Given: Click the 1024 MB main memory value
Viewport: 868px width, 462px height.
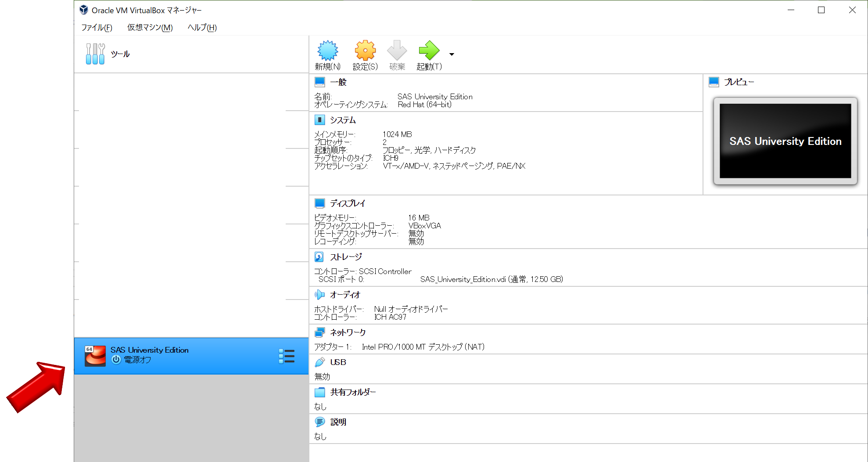Looking at the screenshot, I should [x=397, y=134].
